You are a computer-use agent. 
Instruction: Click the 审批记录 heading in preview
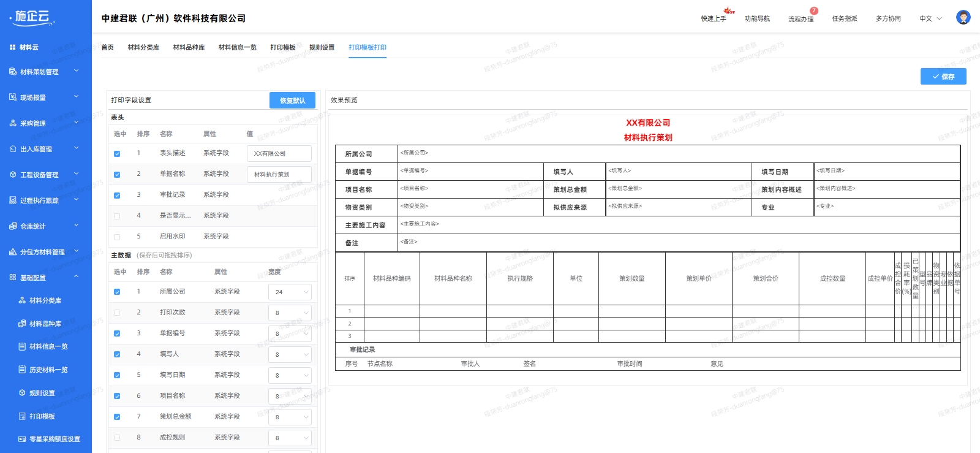[363, 349]
